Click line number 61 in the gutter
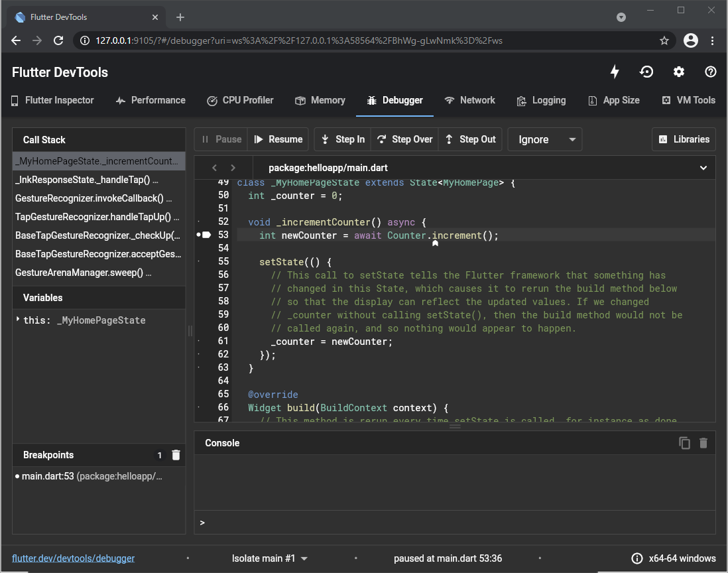 (223, 342)
